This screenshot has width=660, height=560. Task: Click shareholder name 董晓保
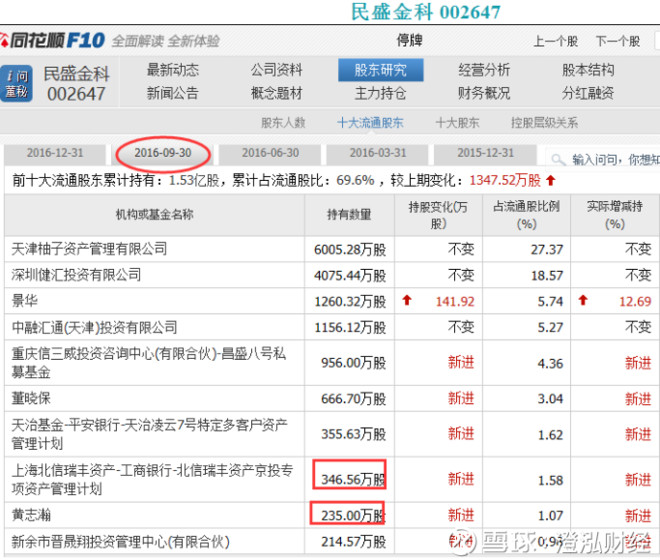click(31, 398)
